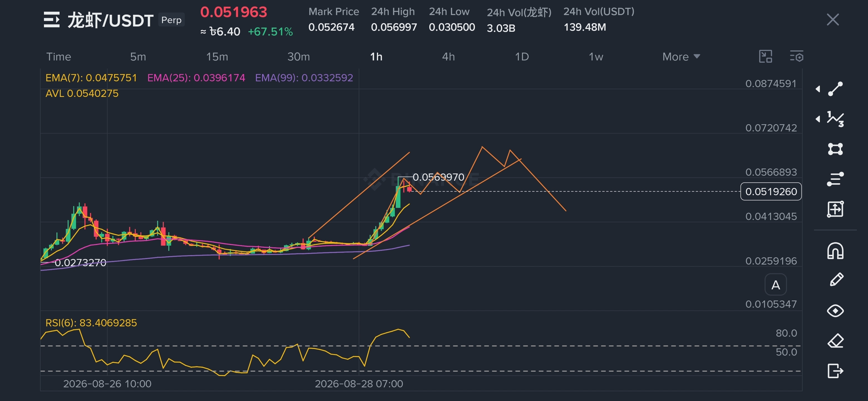This screenshot has height=401, width=868.
Task: Switch to the 4h interval
Action: click(x=448, y=57)
